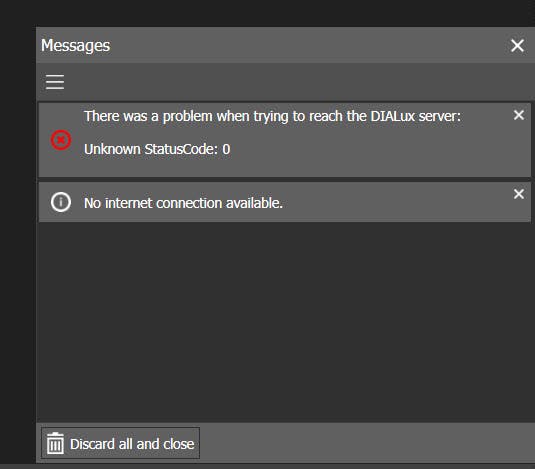This screenshot has width=535, height=469.
Task: Click the Messages panel title
Action: click(75, 46)
